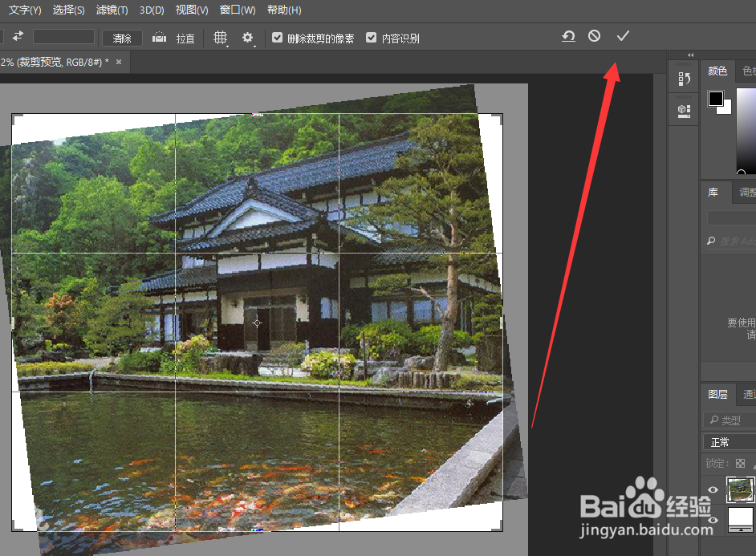Select the Straighten level icon
The width and height of the screenshot is (756, 556).
click(159, 37)
